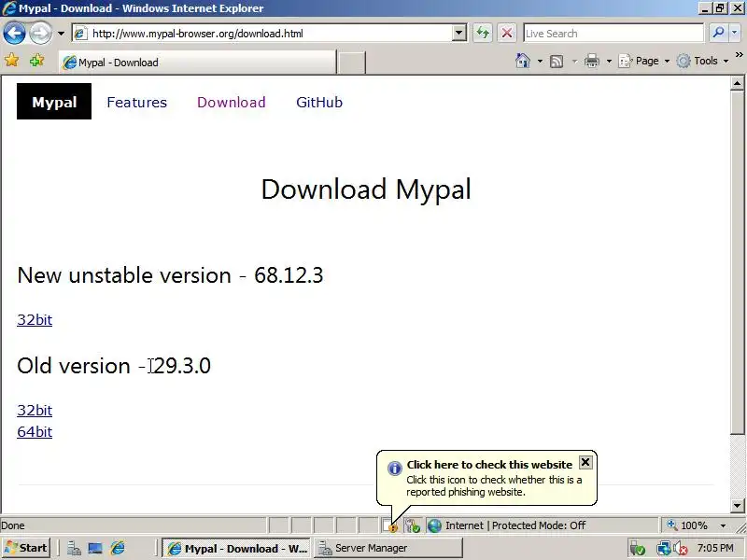Open the GitHub nav link
The width and height of the screenshot is (747, 560).
tap(319, 103)
